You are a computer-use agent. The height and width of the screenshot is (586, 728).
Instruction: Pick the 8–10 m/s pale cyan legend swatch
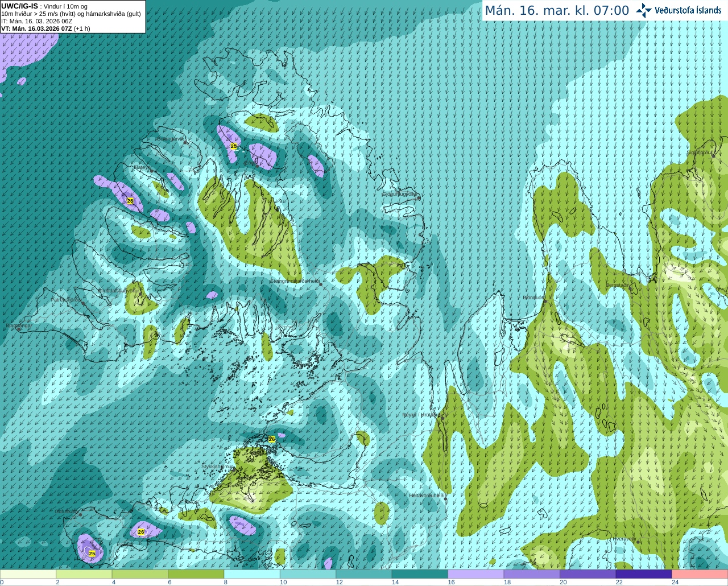coord(252,574)
